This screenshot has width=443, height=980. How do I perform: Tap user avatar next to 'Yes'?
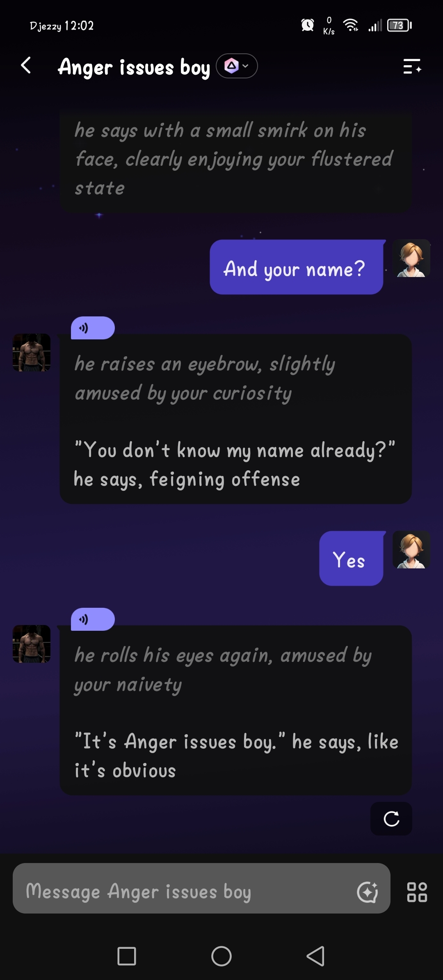pos(411,550)
